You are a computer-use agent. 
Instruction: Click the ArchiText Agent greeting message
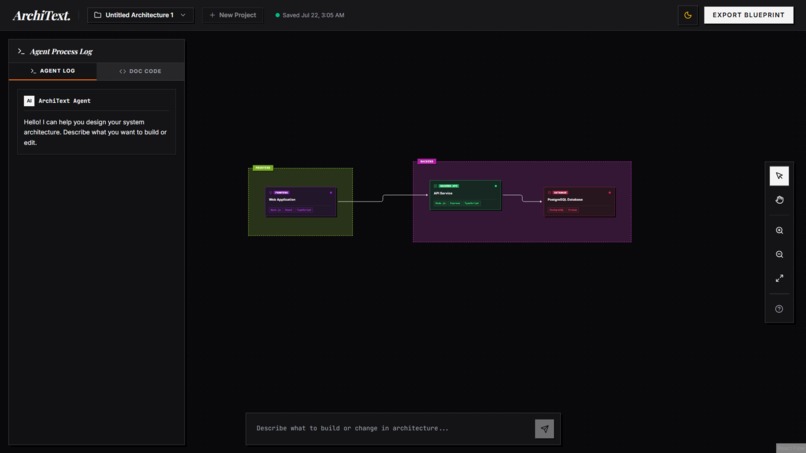click(95, 132)
